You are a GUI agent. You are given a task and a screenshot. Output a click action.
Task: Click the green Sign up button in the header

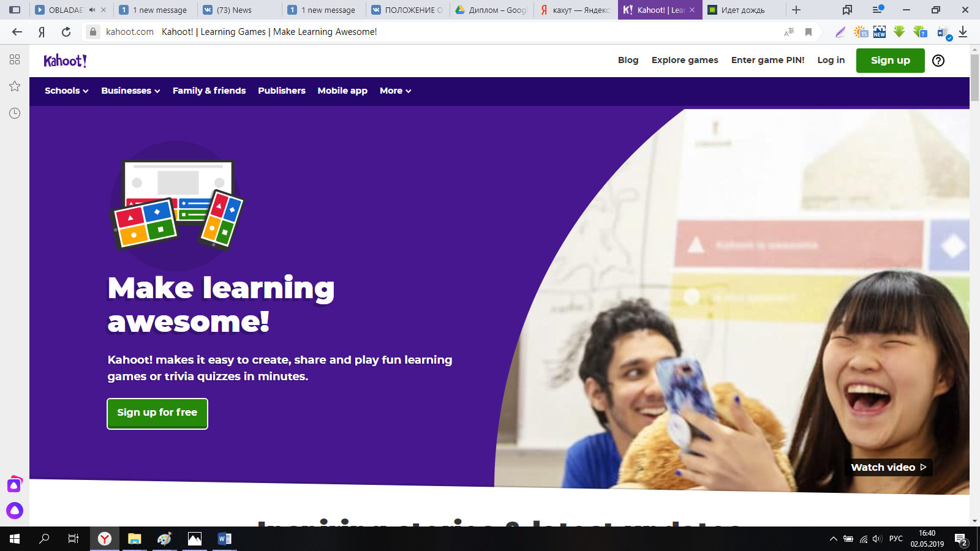[x=890, y=61]
